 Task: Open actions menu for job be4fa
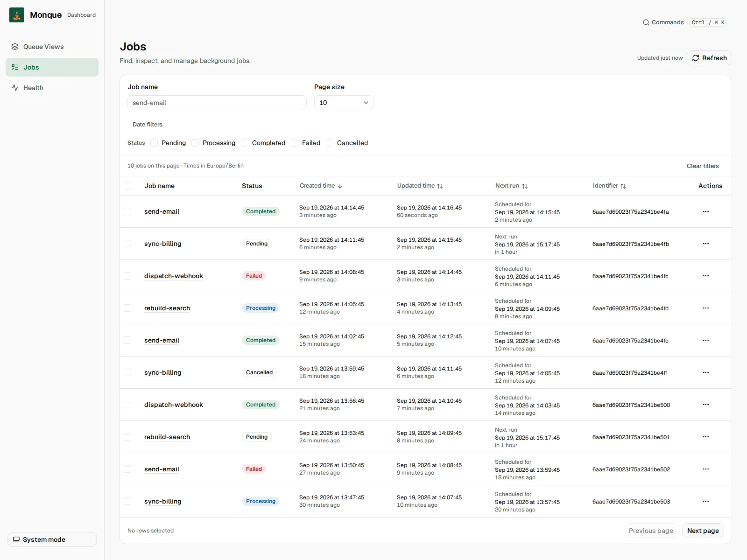point(706,211)
